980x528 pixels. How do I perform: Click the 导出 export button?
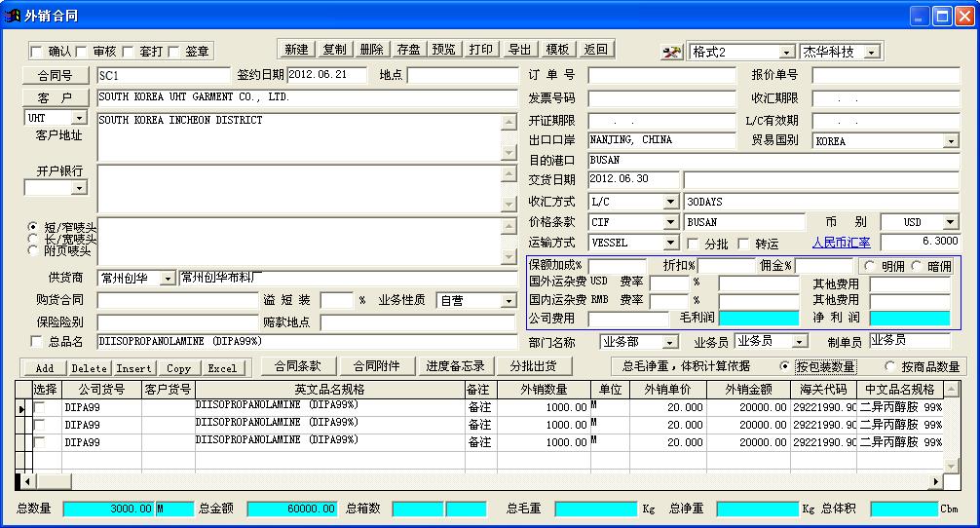(x=519, y=50)
